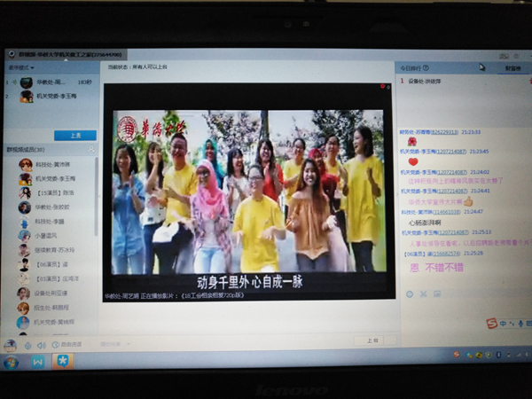532x399 pixels.
Task: Click the video playback area
Action: pyautogui.click(x=248, y=191)
